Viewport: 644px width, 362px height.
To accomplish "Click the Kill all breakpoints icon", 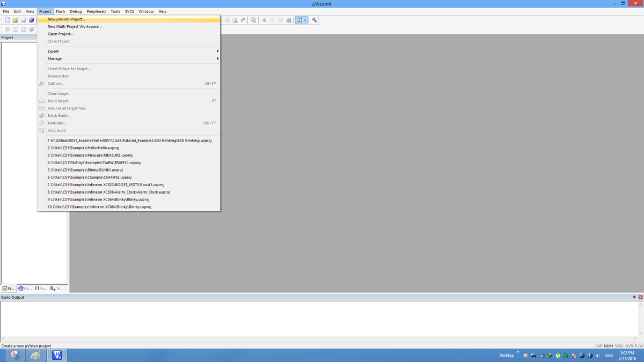I will click(x=289, y=20).
